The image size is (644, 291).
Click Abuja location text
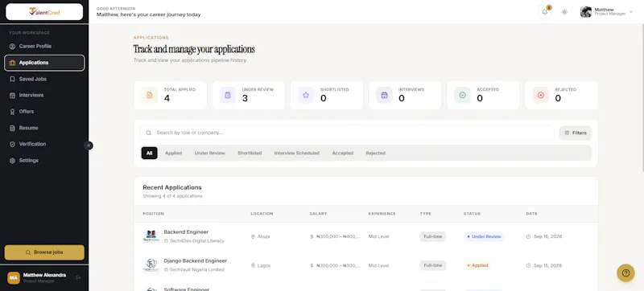264,236
